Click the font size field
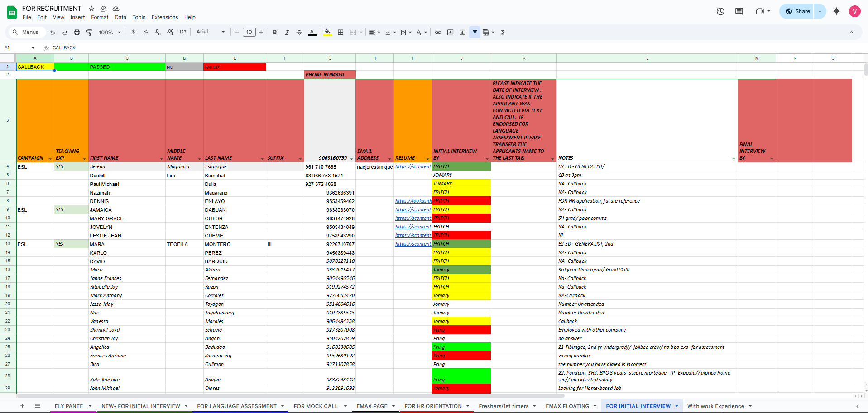The image size is (868, 413). 249,32
